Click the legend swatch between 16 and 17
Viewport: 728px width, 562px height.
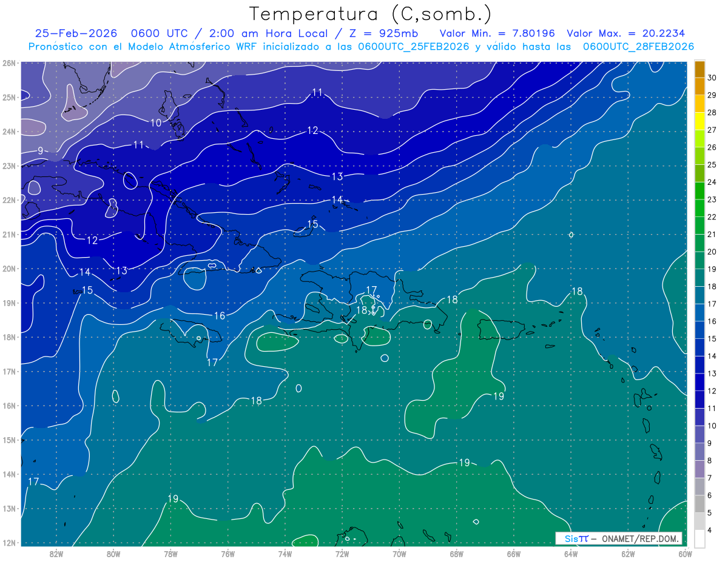point(699,312)
